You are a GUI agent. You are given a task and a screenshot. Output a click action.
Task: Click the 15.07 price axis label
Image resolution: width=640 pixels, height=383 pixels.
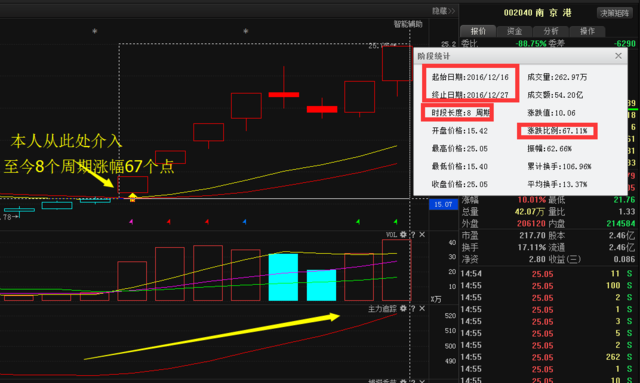point(443,204)
